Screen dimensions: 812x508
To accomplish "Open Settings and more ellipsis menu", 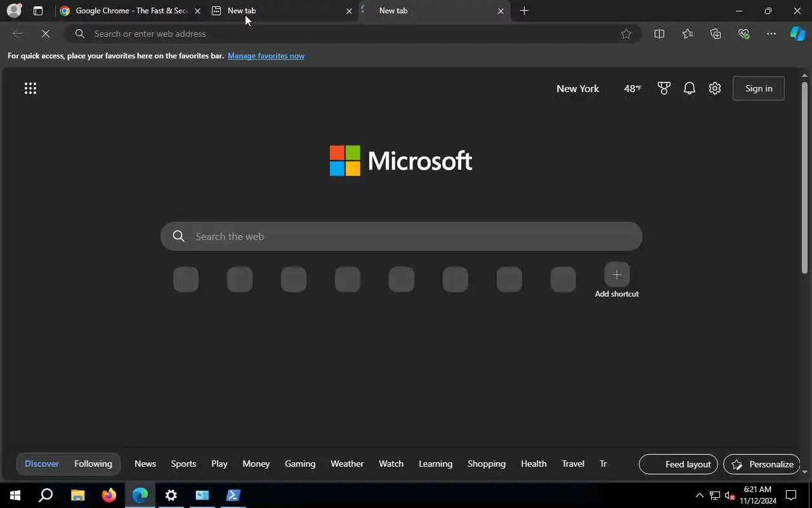I will [x=771, y=34].
